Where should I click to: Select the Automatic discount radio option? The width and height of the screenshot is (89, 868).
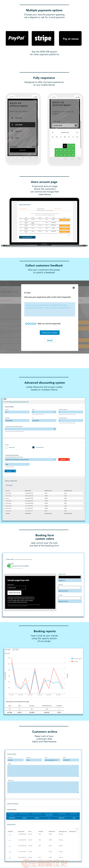[33, 447]
